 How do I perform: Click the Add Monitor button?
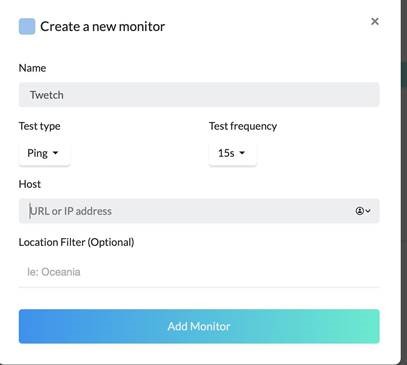(199, 326)
